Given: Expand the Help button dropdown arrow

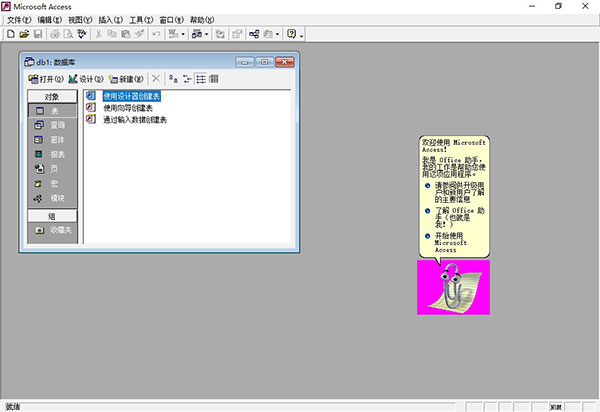Looking at the screenshot, I should click(x=301, y=34).
